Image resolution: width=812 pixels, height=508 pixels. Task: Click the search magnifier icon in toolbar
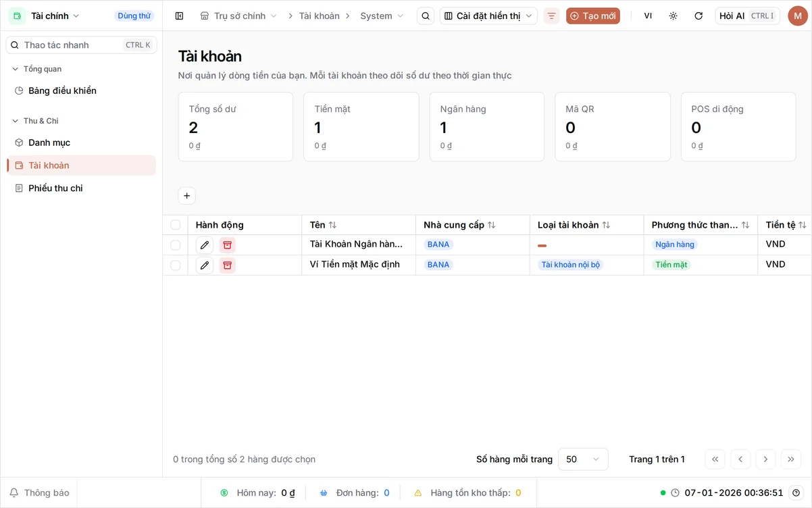pyautogui.click(x=426, y=16)
